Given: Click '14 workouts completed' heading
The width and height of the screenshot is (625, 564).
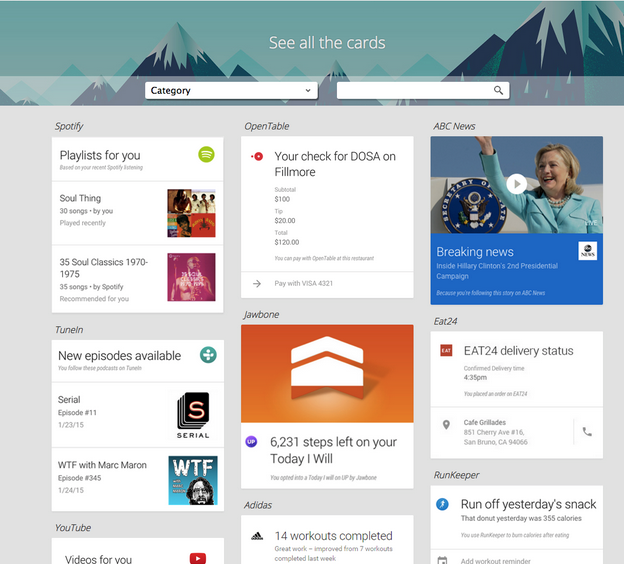Looking at the screenshot, I should [333, 536].
